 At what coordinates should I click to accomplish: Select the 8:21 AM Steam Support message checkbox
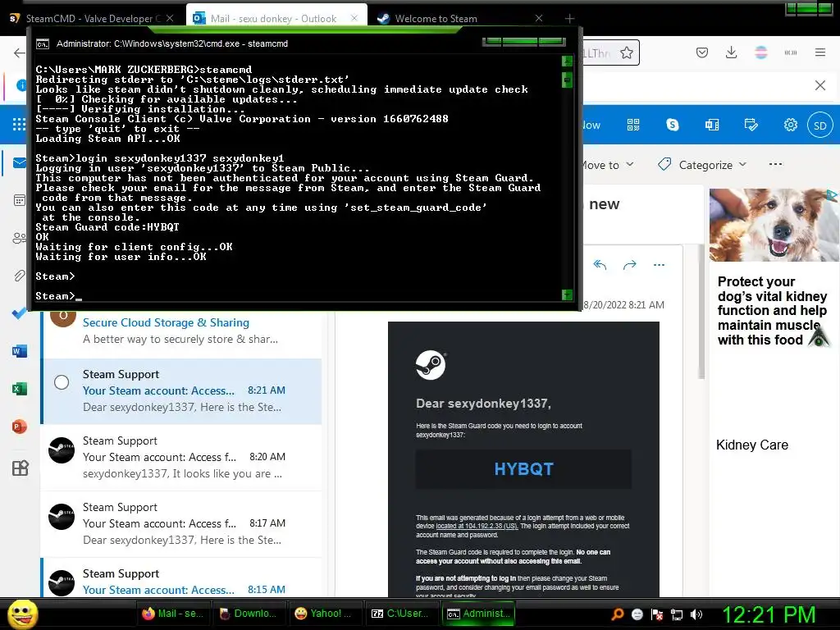click(62, 382)
